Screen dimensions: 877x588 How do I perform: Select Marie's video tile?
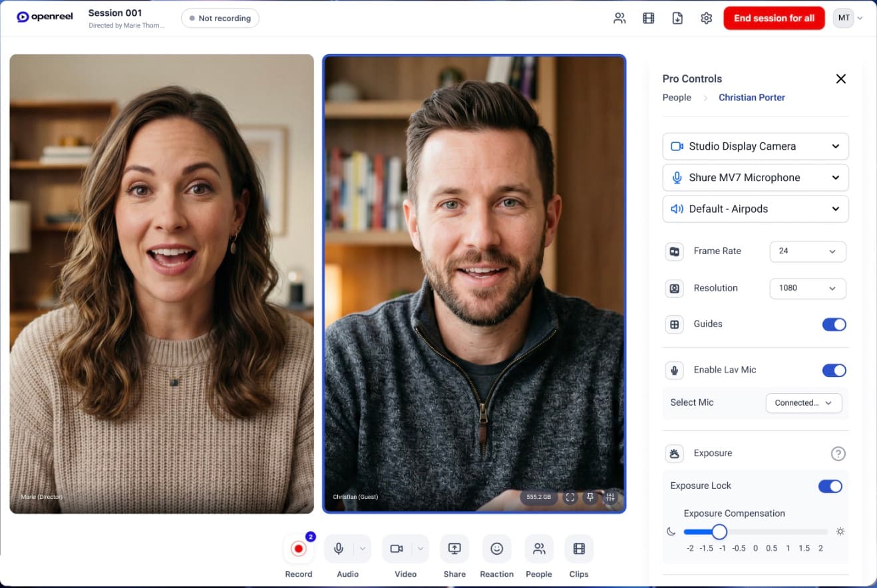pos(162,284)
